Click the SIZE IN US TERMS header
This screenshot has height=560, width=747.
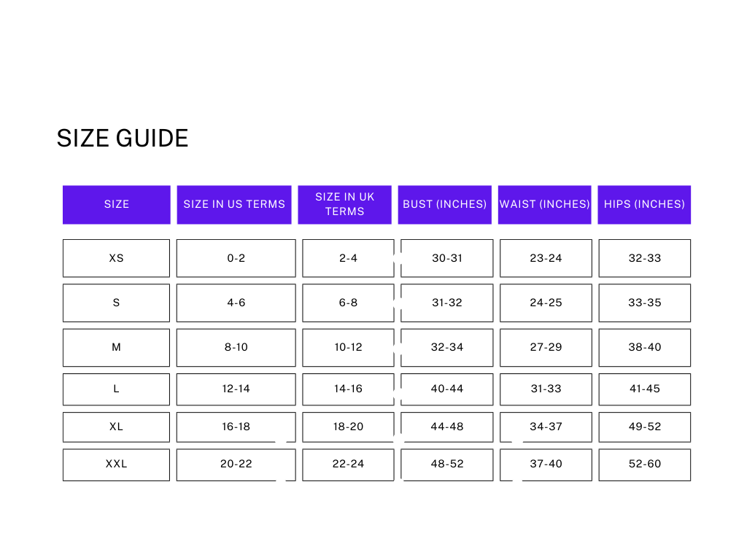pos(234,205)
